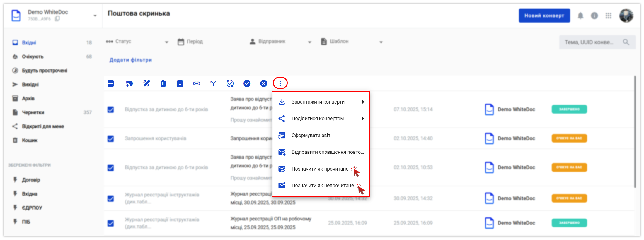Image resolution: width=644 pixels, height=240 pixels.
Task: Click the document icon beside 30.09.2025 14:32 row
Action: (489, 198)
